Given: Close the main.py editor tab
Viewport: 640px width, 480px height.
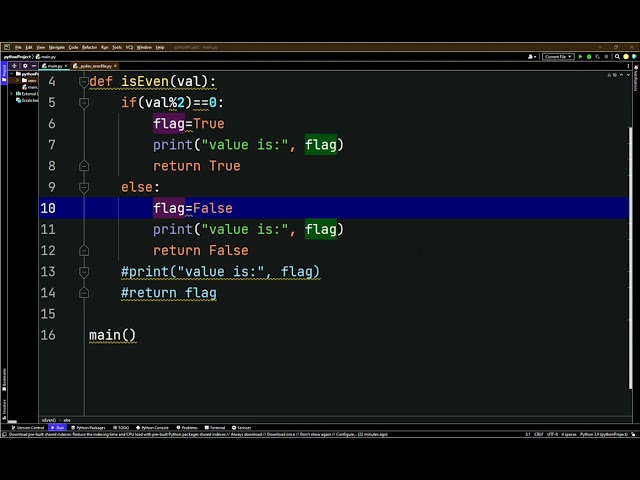Looking at the screenshot, I should (66, 66).
